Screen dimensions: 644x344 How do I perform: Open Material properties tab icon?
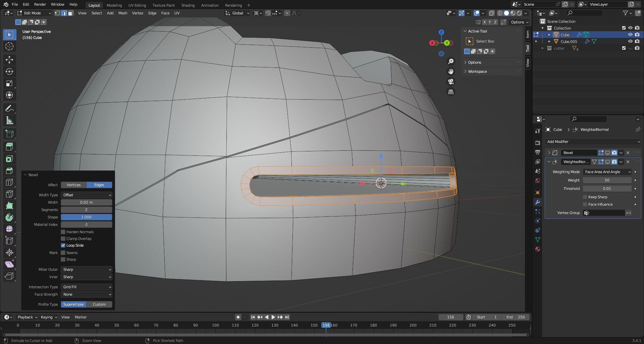[x=538, y=249]
